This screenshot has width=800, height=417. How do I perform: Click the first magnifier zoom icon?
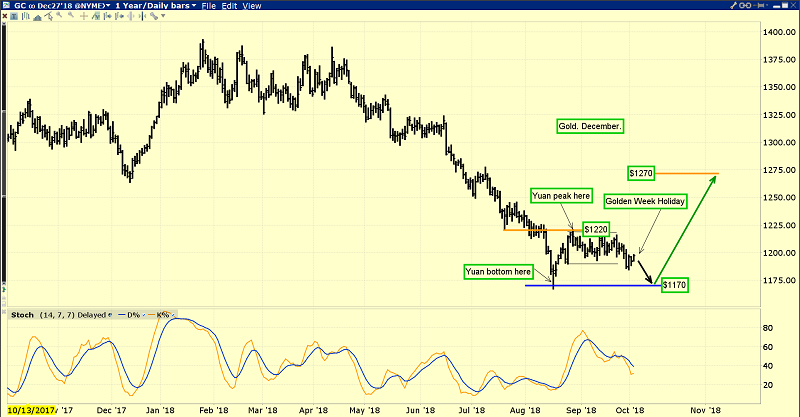click(59, 15)
